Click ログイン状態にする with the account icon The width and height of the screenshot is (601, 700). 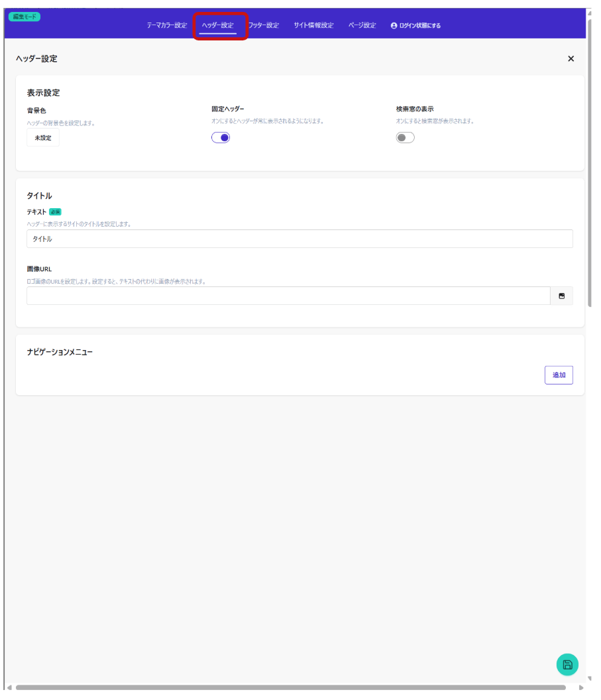pyautogui.click(x=415, y=26)
